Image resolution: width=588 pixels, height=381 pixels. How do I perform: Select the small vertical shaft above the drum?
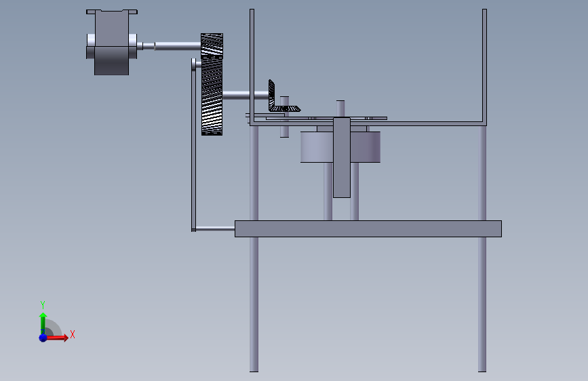coord(340,108)
